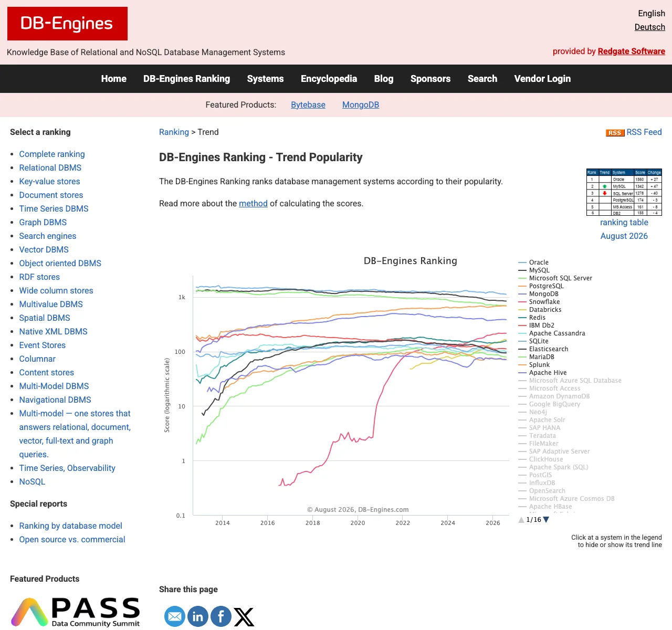Open the Home menu item
The width and height of the screenshot is (672, 630).
click(114, 79)
